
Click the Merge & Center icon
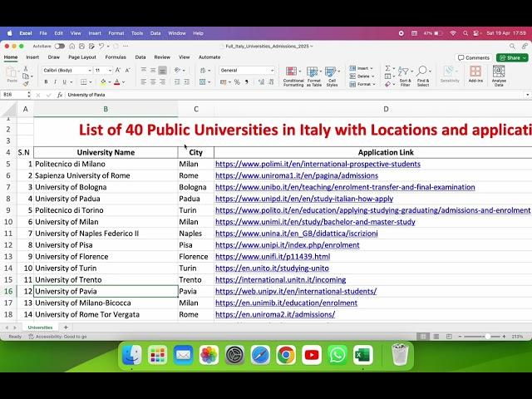(203, 81)
